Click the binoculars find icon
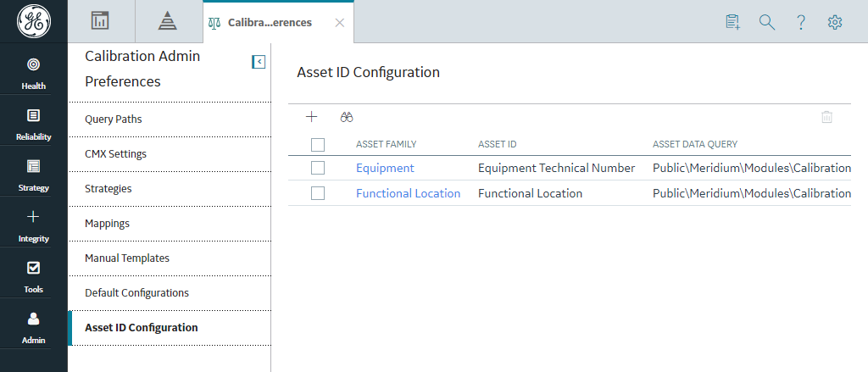Viewport: 868px width, 372px height. (347, 117)
